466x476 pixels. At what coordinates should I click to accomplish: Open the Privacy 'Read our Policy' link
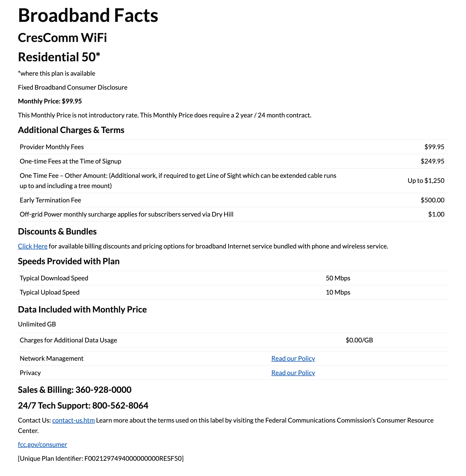(293, 373)
